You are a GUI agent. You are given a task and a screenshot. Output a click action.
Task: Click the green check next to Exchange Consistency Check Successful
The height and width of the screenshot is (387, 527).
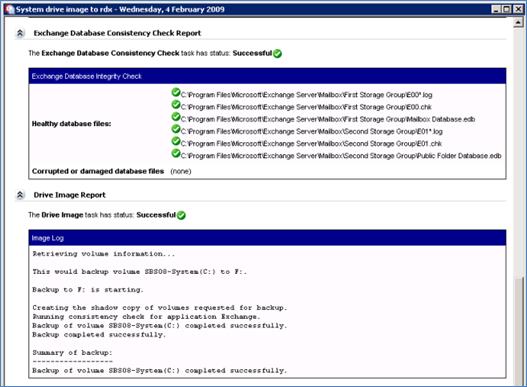pos(277,53)
